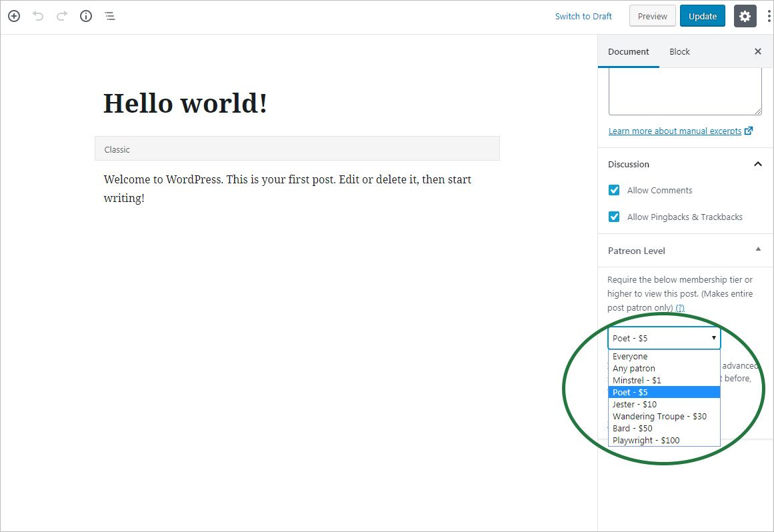Open the content structure info icon
The image size is (774, 532).
(x=86, y=16)
